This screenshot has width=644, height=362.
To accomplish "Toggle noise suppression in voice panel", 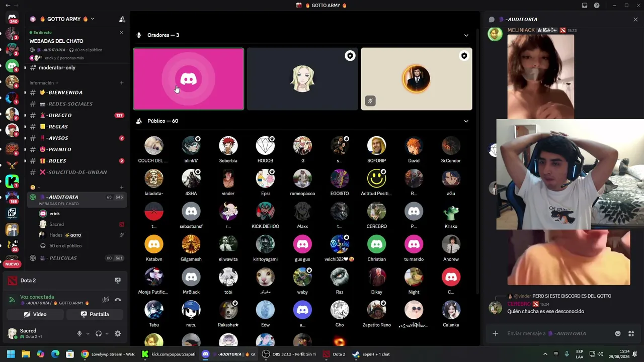I will pyautogui.click(x=105, y=300).
